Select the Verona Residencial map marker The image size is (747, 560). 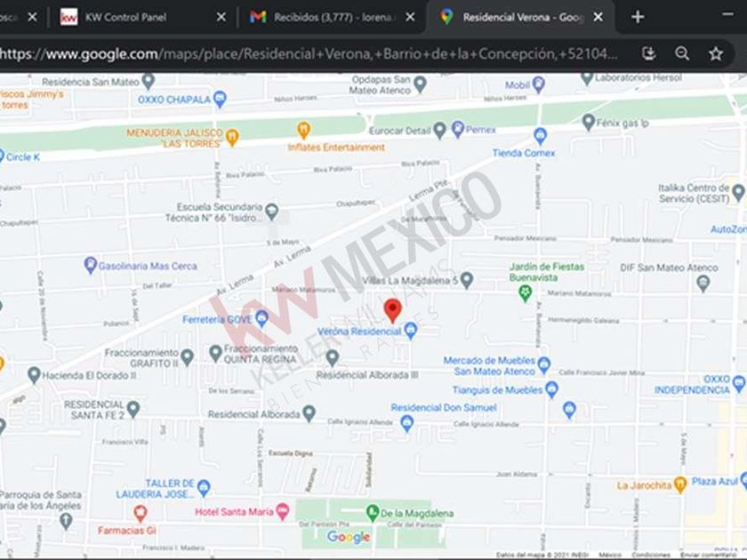click(x=411, y=330)
